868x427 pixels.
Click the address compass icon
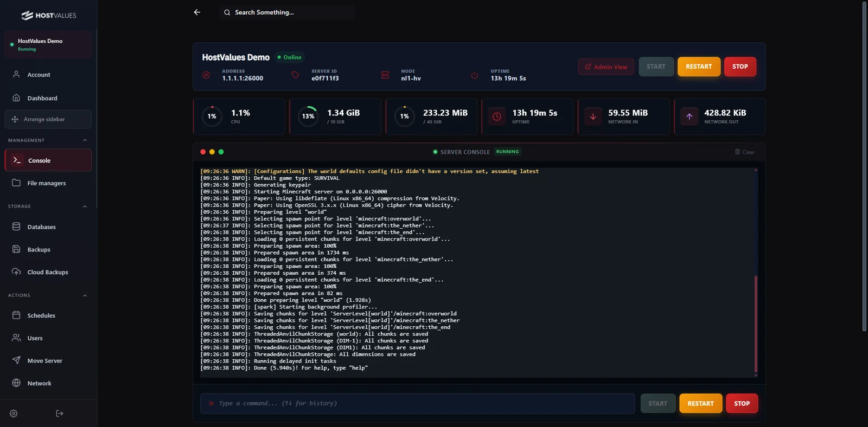tap(206, 75)
